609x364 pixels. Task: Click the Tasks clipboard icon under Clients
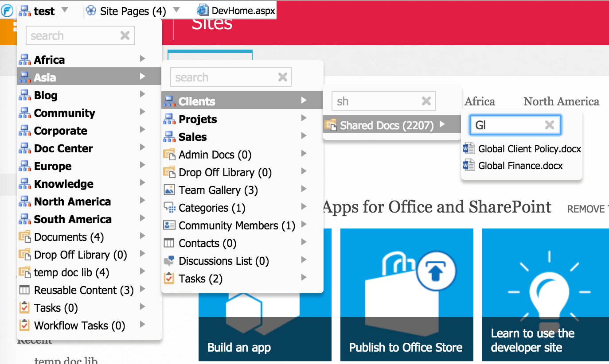169,279
